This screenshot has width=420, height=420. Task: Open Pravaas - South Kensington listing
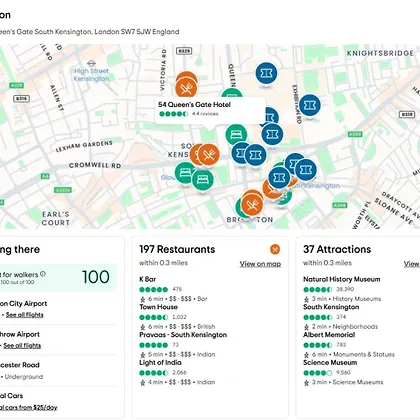pos(183,335)
